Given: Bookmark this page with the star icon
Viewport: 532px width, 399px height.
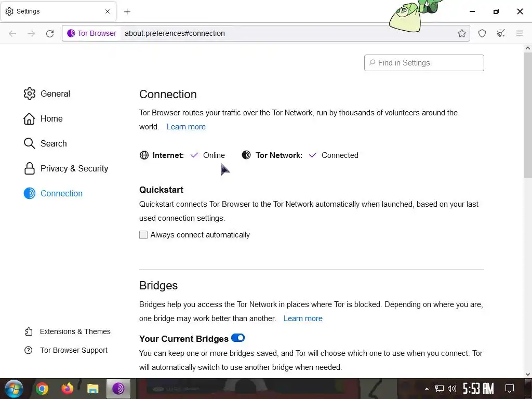Looking at the screenshot, I should tap(461, 33).
